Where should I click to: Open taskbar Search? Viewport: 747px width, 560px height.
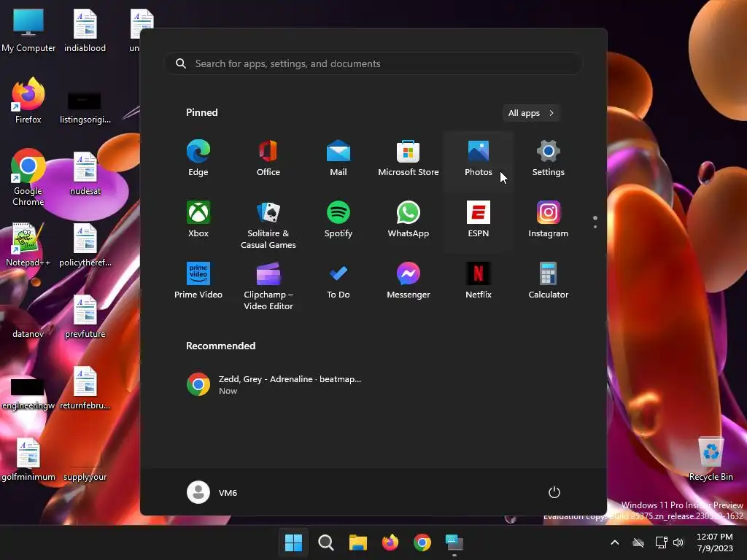326,542
